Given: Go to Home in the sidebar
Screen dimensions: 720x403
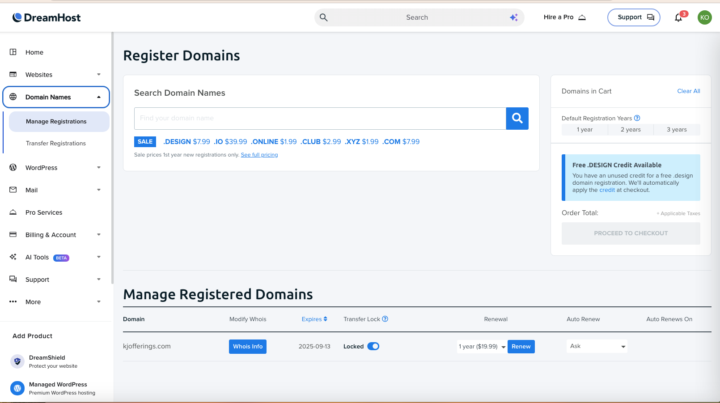Looking at the screenshot, I should [34, 52].
